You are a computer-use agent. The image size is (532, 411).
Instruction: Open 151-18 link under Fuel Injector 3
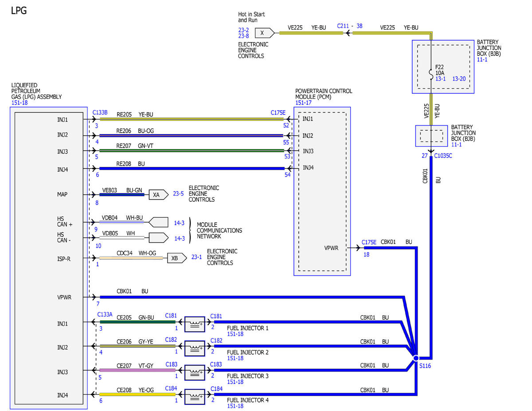coord(235,382)
